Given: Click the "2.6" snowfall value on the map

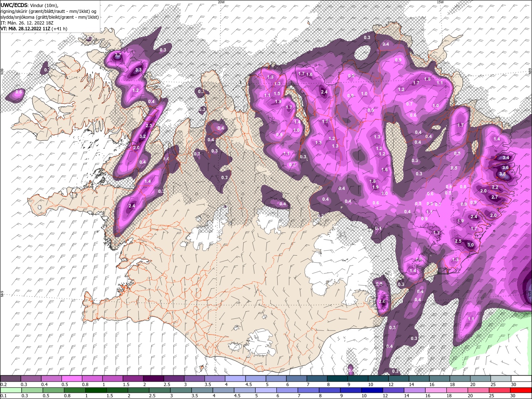Looking at the screenshot, I should (x=382, y=302).
